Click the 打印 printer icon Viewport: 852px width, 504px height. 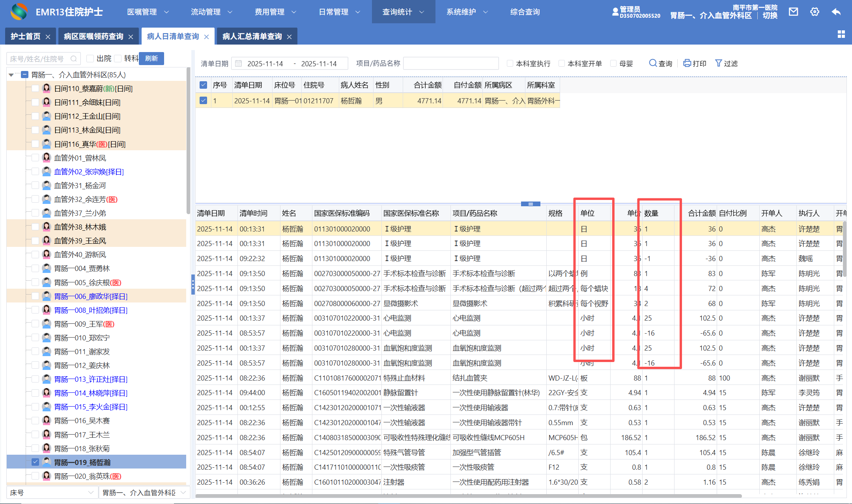coord(687,63)
